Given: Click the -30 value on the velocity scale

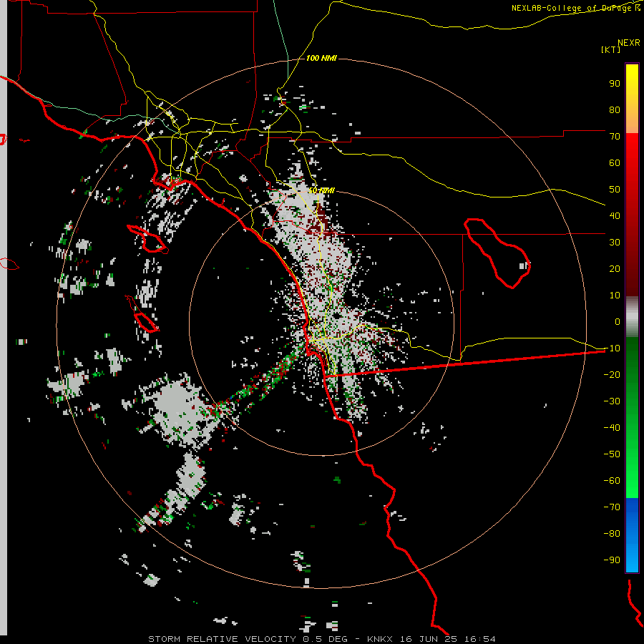Looking at the screenshot, I should click(612, 401).
